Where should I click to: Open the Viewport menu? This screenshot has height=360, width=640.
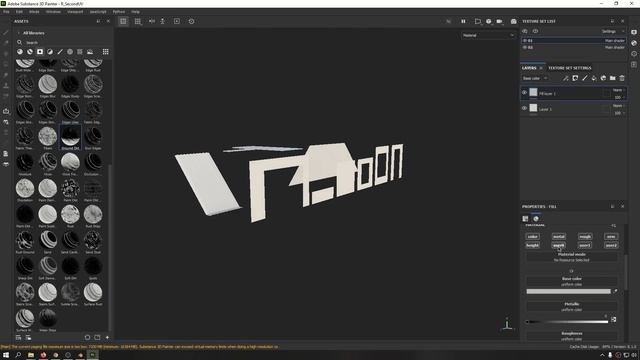75,12
